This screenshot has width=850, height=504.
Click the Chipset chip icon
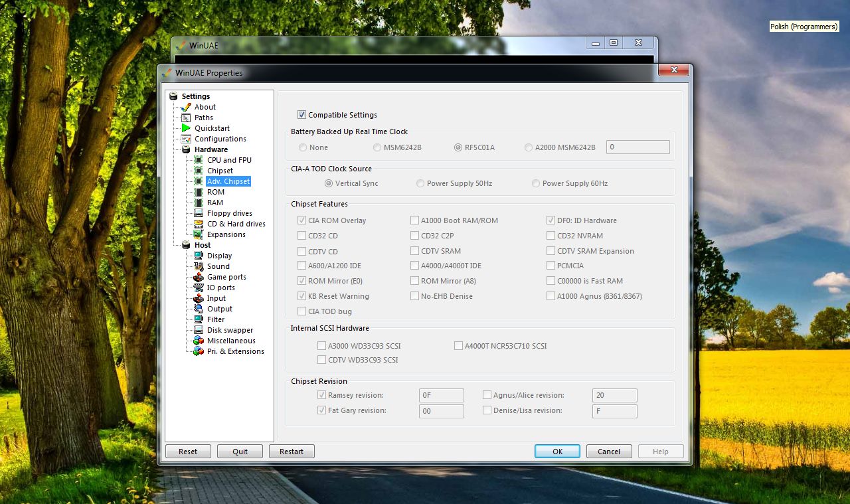(x=199, y=171)
